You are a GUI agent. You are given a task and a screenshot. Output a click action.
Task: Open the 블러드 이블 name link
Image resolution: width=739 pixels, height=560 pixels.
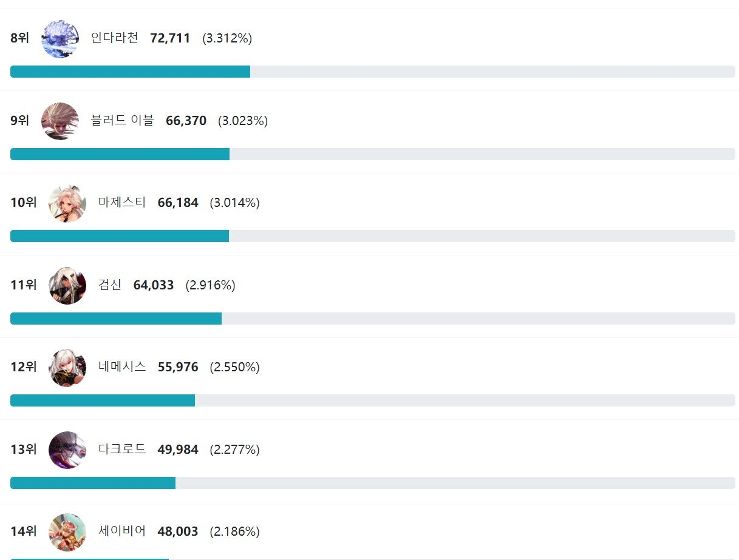[123, 121]
